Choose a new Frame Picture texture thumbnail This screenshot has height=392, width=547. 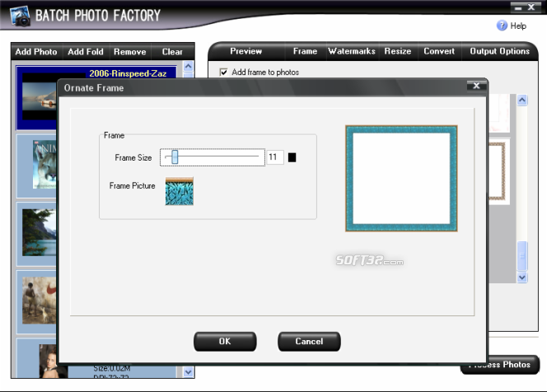180,191
